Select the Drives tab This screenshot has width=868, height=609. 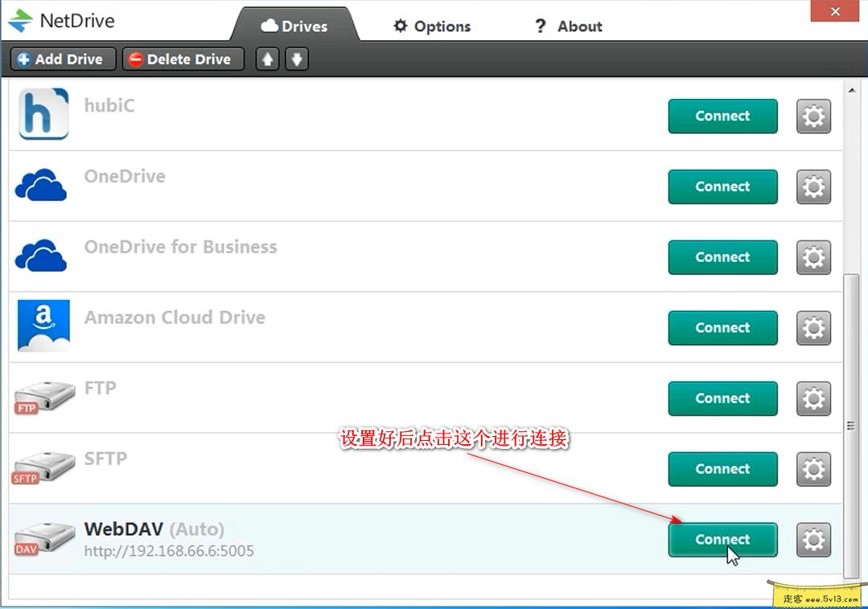(294, 27)
